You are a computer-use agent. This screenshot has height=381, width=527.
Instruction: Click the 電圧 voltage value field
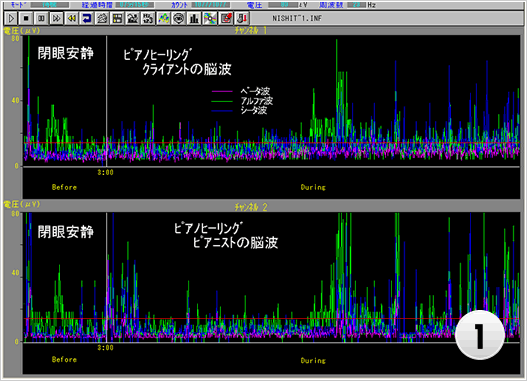(x=283, y=5)
